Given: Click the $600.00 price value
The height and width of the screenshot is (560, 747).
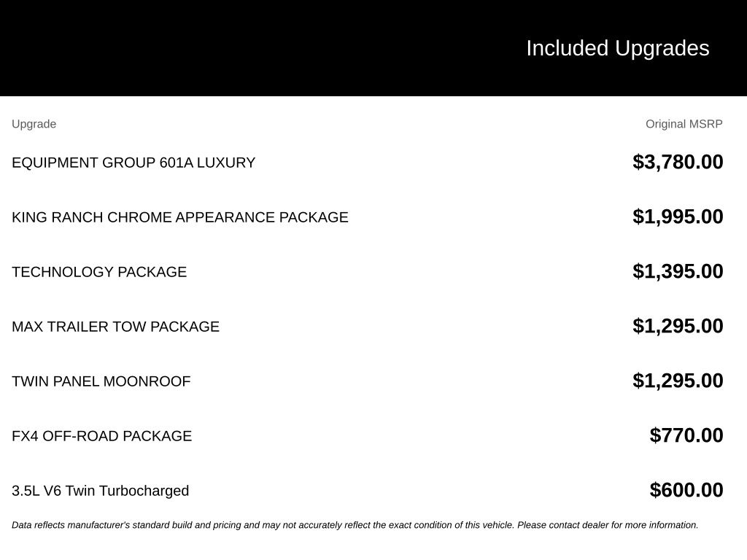Looking at the screenshot, I should pos(686,491).
